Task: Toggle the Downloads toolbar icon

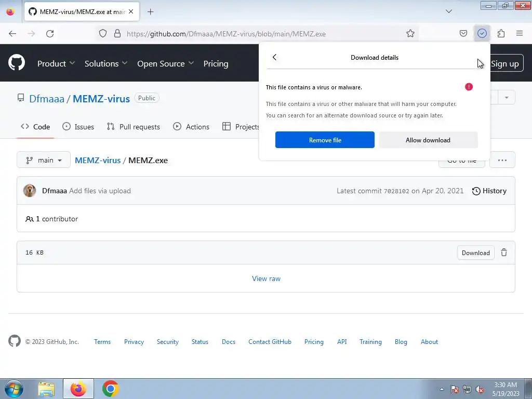Action: point(482,34)
